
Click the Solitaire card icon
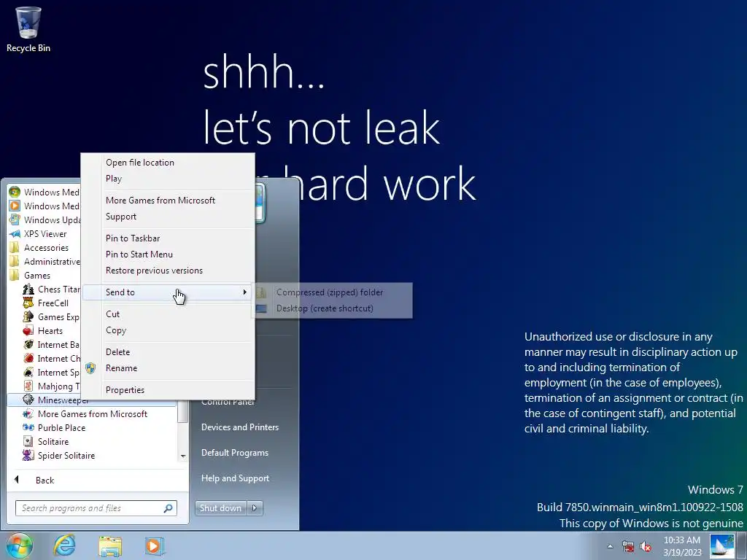(x=28, y=441)
